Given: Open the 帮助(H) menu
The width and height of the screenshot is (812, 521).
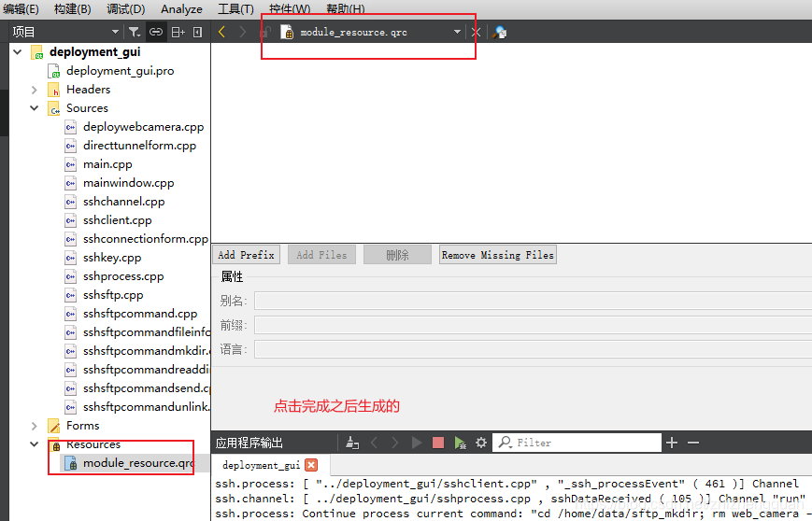Looking at the screenshot, I should pyautogui.click(x=346, y=8).
